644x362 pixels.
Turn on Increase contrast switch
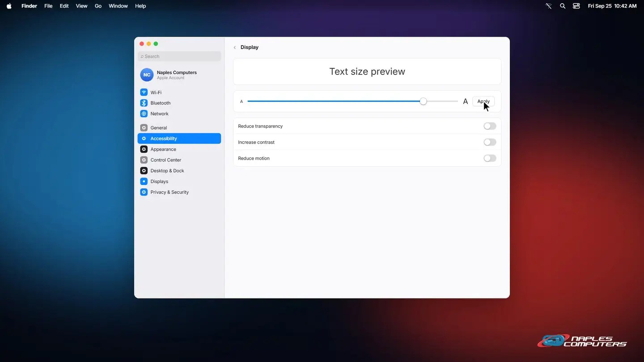pos(490,142)
